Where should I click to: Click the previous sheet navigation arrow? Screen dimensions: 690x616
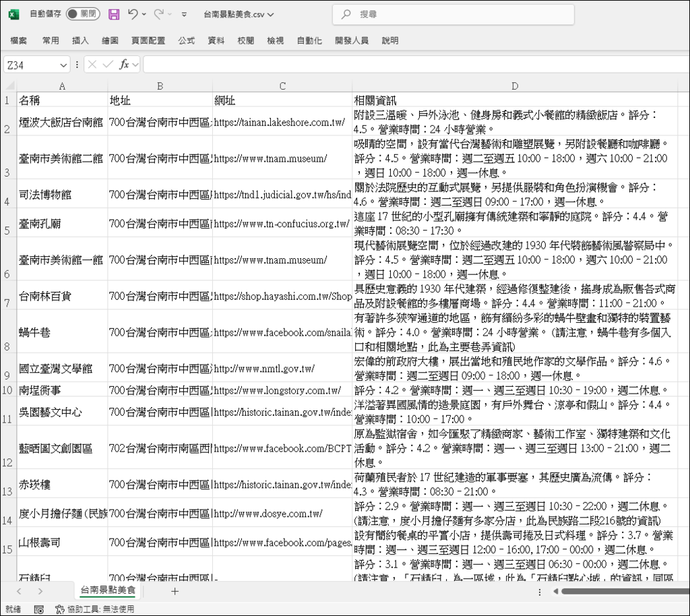click(x=19, y=591)
